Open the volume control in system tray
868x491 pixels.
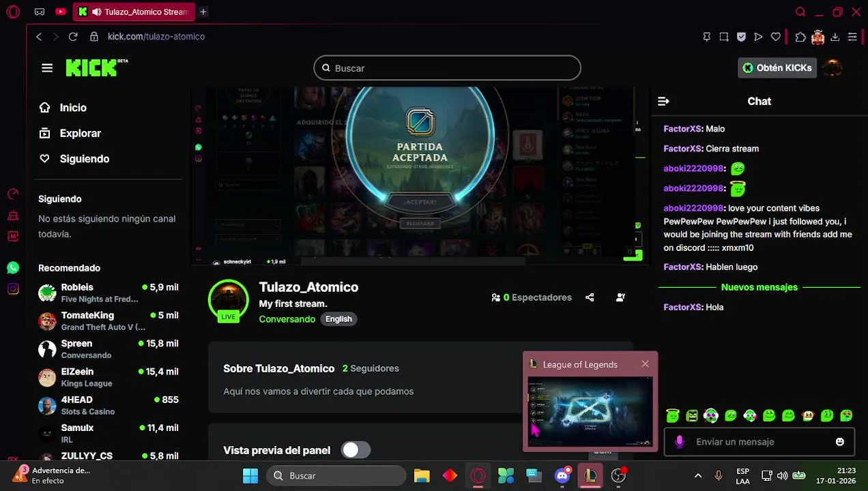pos(782,476)
